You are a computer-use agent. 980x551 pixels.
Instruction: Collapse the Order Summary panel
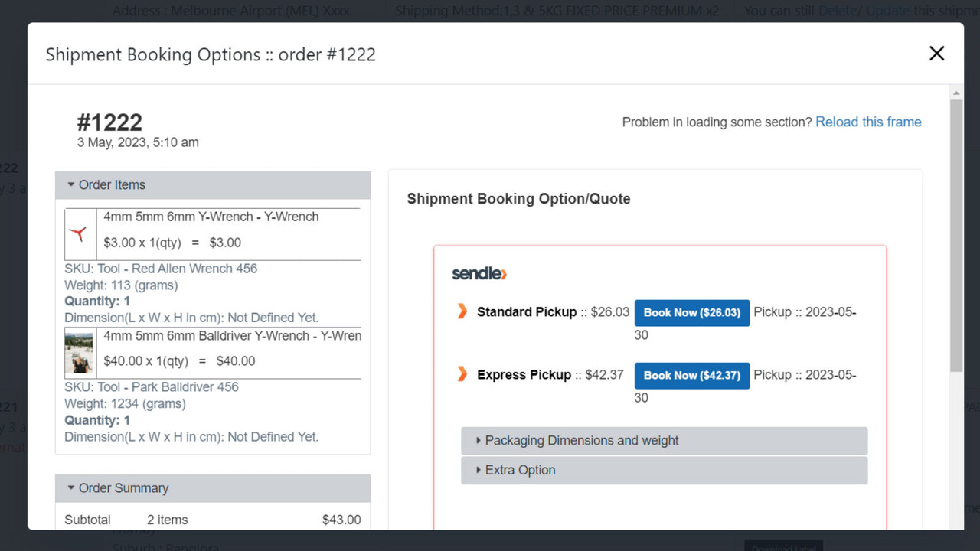tap(125, 487)
